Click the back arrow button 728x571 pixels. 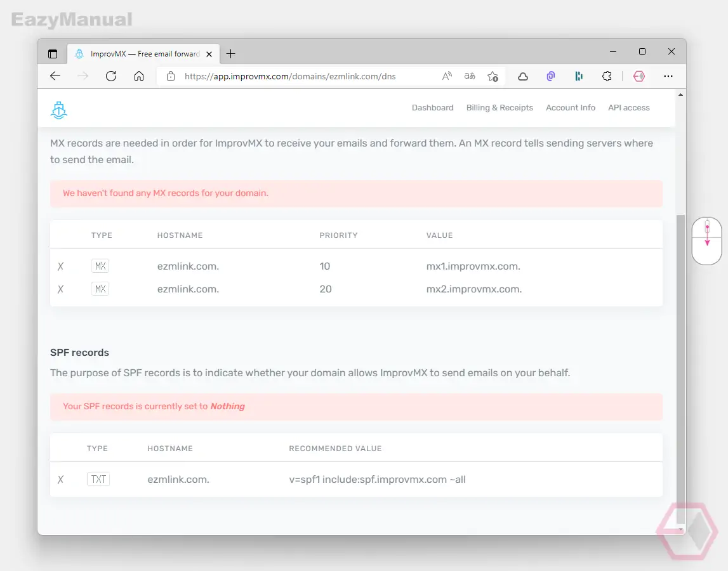point(55,76)
